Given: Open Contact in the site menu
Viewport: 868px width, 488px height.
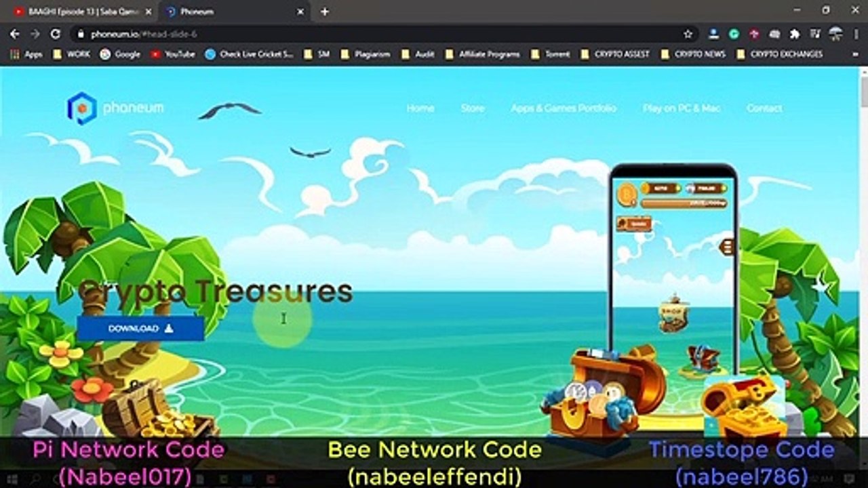Looking at the screenshot, I should click(764, 108).
